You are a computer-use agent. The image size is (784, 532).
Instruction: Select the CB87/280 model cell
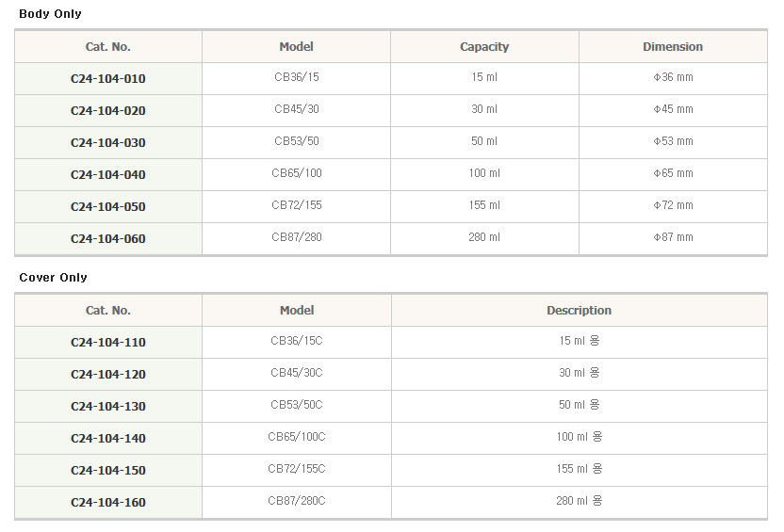(297, 238)
